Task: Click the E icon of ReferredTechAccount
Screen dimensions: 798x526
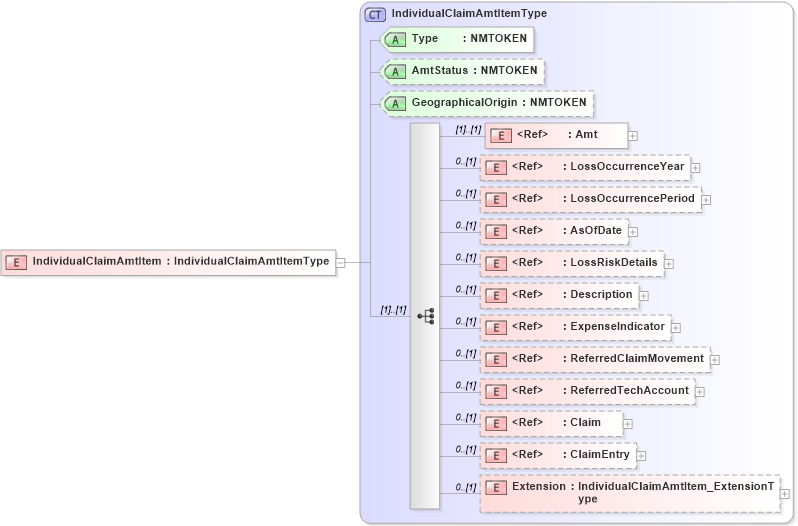Action: [x=496, y=392]
